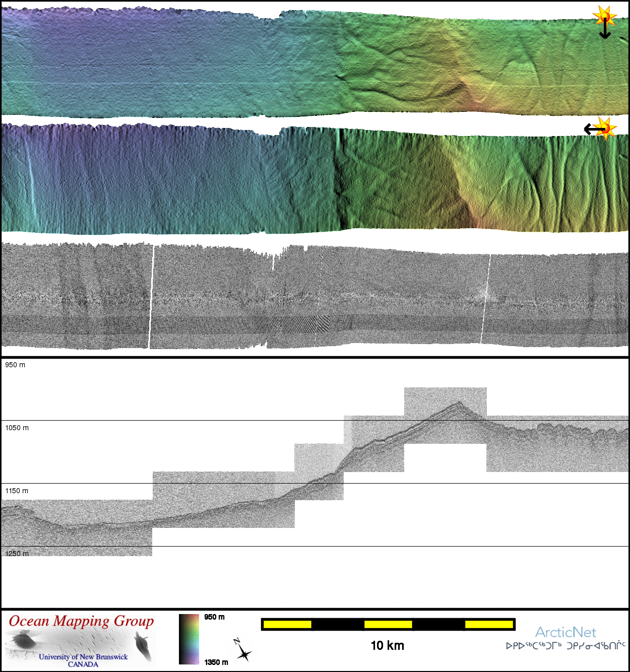
Task: Click the Ocean Mapping Group title
Action: [x=81, y=621]
